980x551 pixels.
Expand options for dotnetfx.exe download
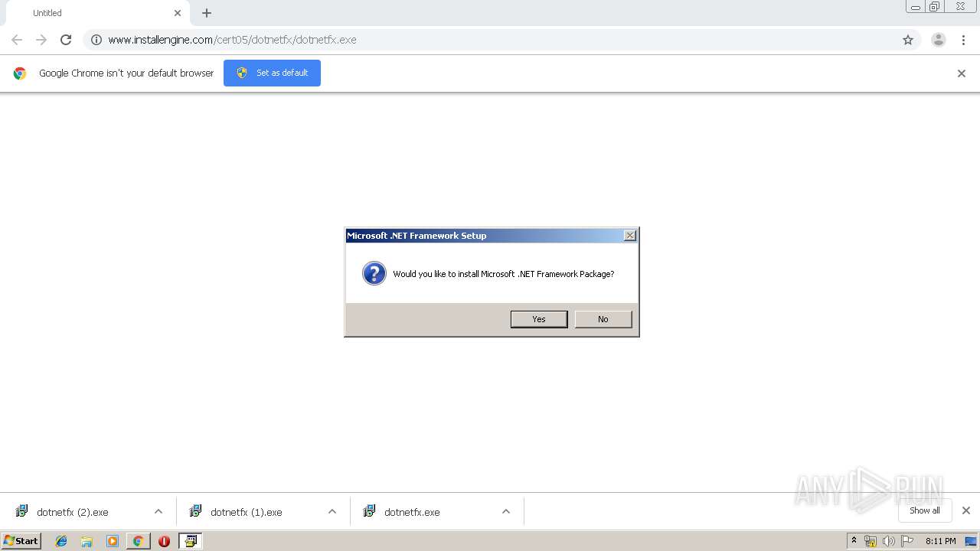pos(506,511)
